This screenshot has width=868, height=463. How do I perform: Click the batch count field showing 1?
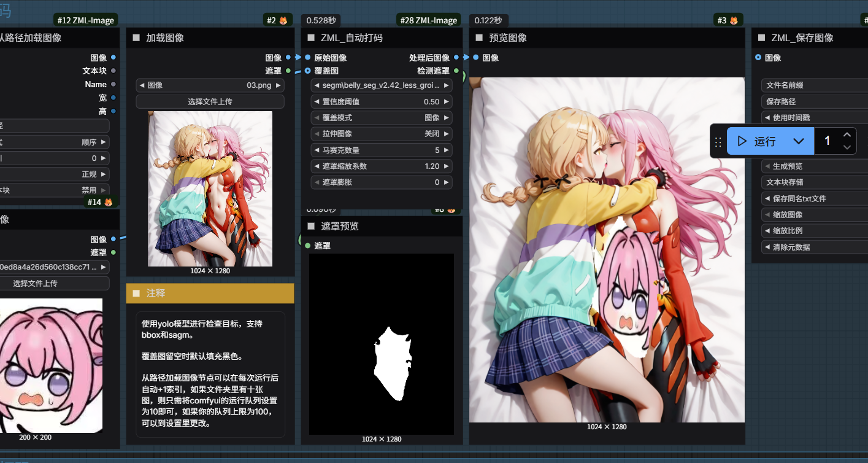coord(828,141)
